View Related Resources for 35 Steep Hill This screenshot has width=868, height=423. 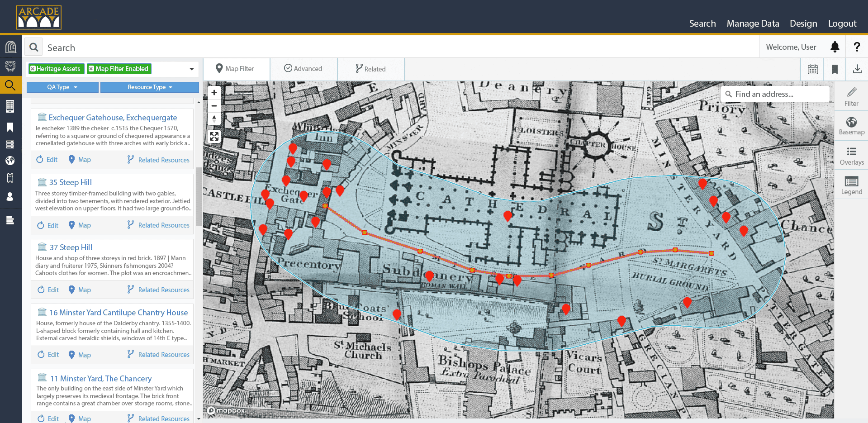tap(158, 225)
